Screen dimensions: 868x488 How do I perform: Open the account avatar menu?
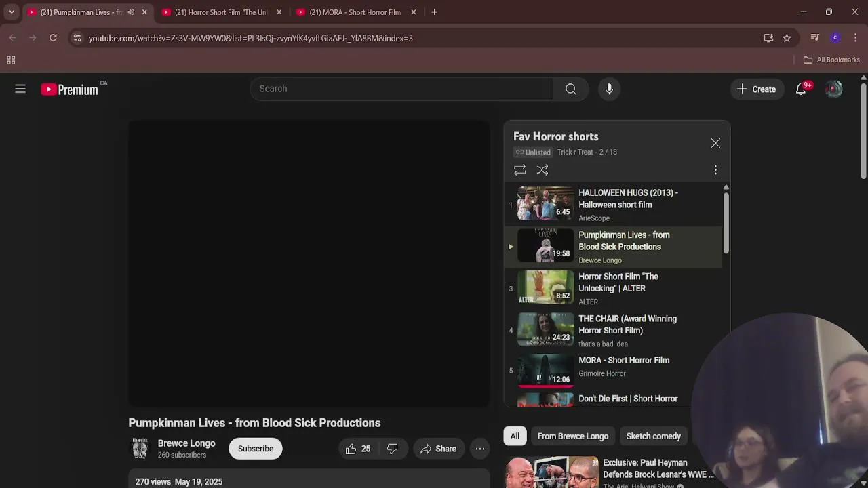833,89
